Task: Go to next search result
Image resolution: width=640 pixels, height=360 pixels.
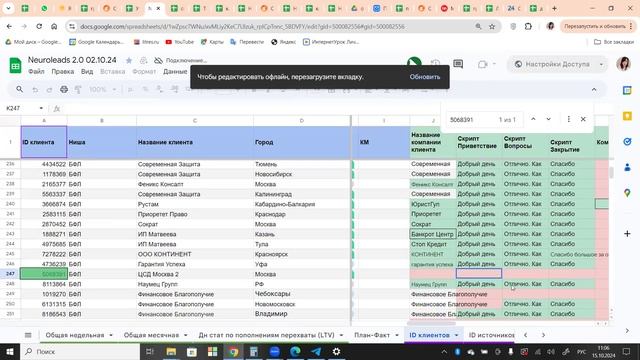Action: 549,119
